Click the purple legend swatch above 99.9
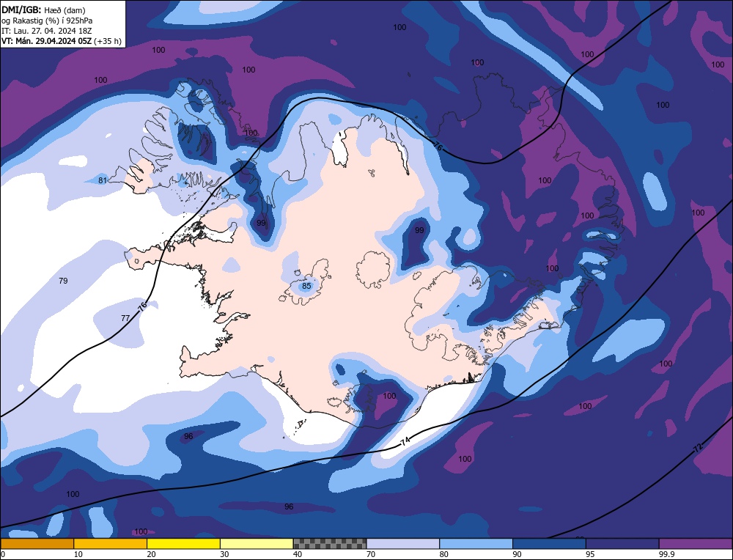This screenshot has width=733, height=560. (x=696, y=544)
